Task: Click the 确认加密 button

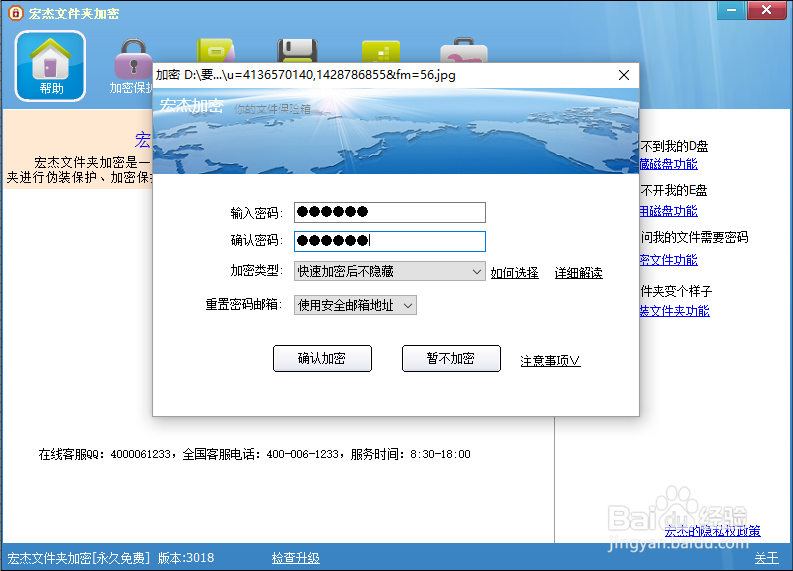Action: pyautogui.click(x=322, y=359)
